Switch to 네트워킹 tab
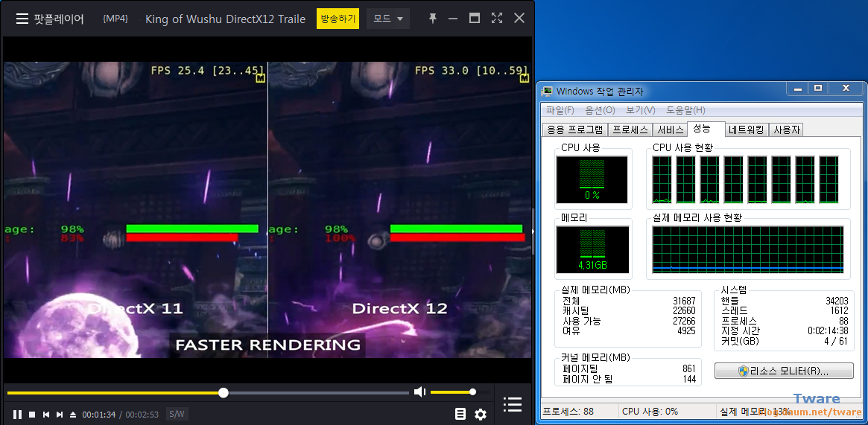 pyautogui.click(x=747, y=130)
